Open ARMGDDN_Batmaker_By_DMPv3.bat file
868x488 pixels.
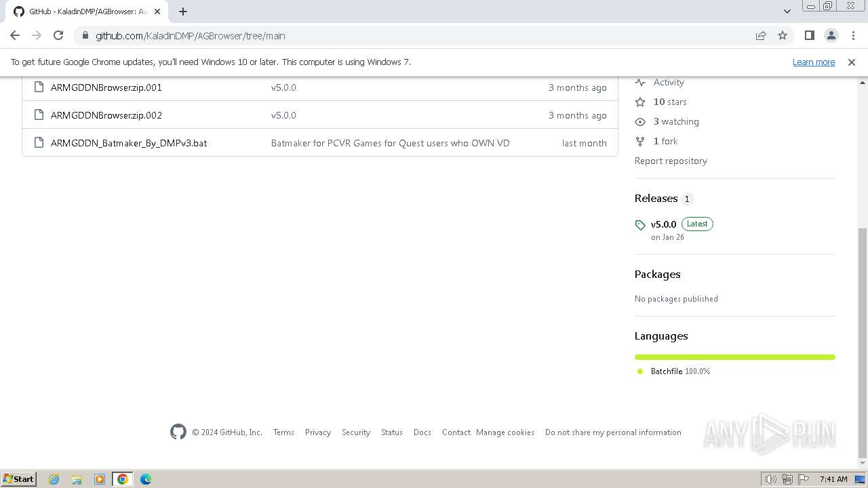pos(129,143)
